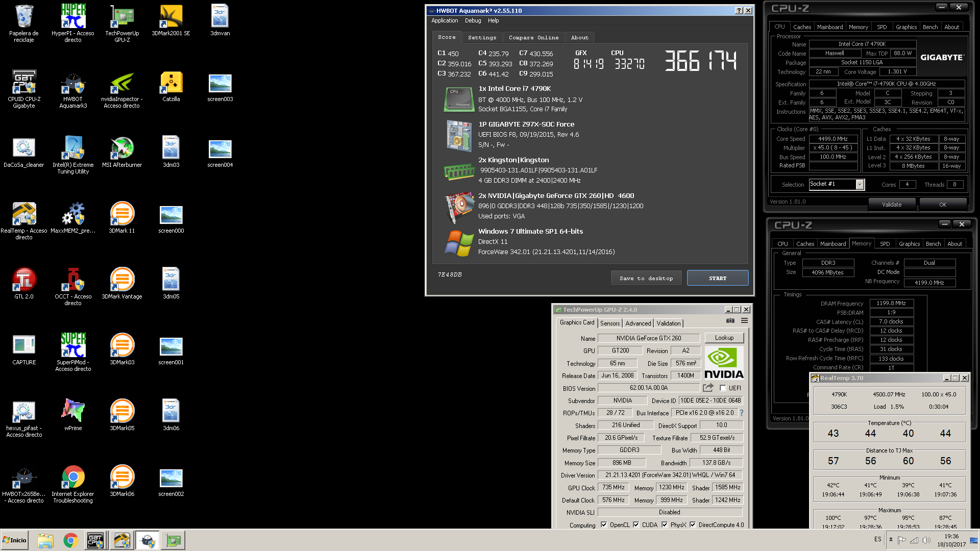The image size is (980, 551).
Task: Toggle the UEFI checkbox in GPU-Z
Action: [723, 388]
